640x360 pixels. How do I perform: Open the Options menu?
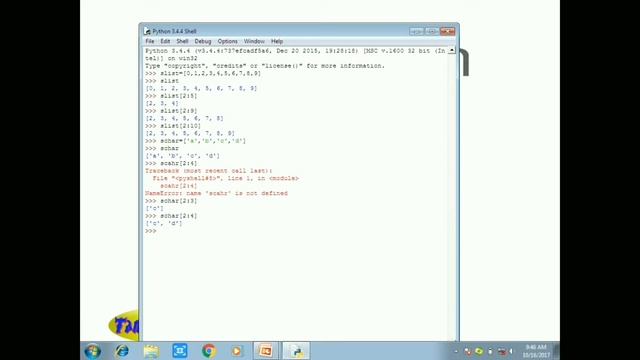click(x=227, y=41)
